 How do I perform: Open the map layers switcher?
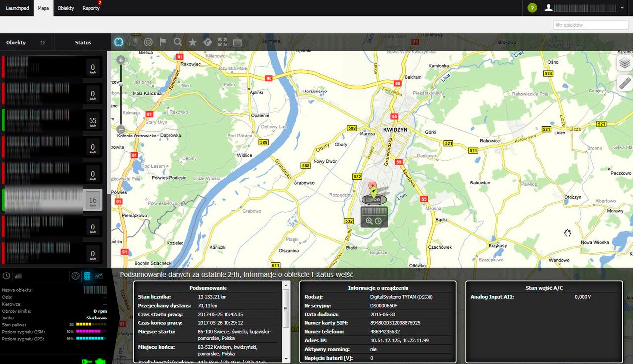[625, 63]
